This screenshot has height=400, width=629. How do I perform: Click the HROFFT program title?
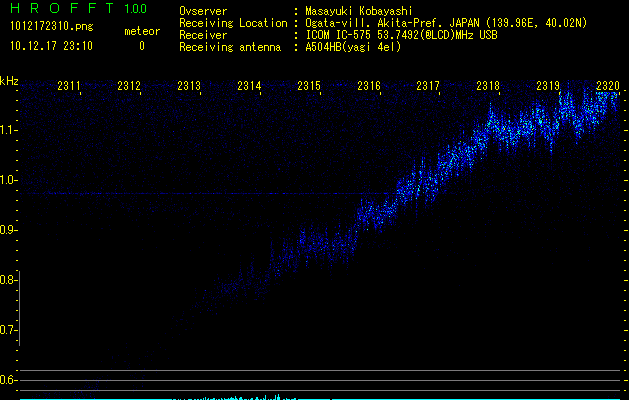[62, 8]
